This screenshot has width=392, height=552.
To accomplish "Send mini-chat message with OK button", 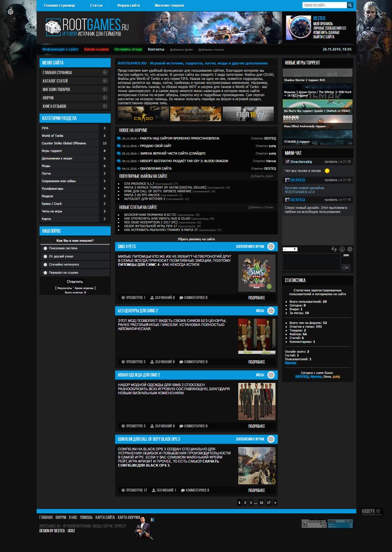I will point(346,267).
